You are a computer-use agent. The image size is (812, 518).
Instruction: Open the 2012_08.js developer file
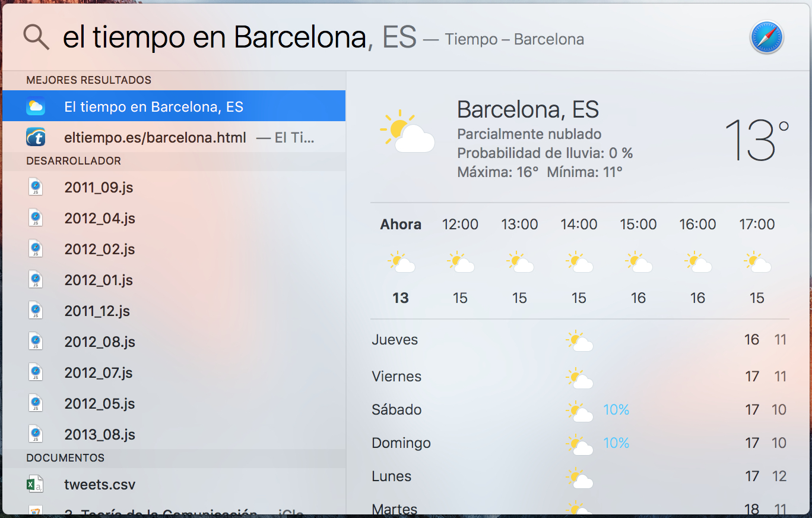click(x=174, y=342)
